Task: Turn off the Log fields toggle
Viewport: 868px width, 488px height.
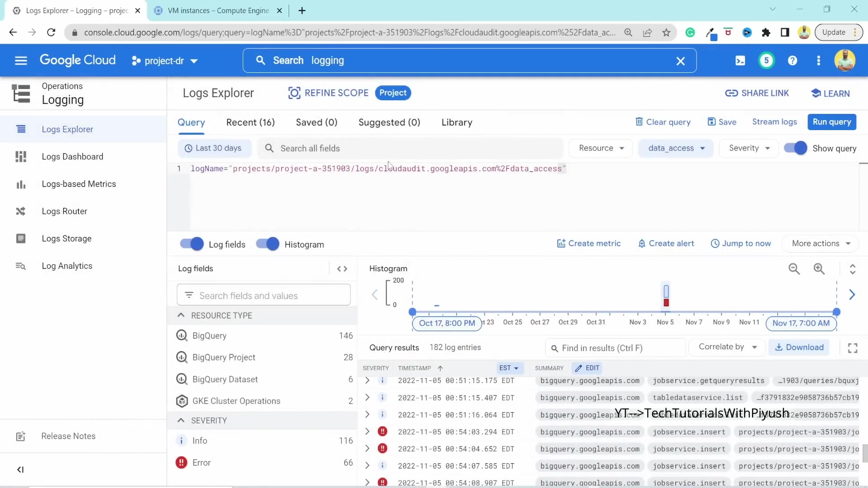Action: click(x=192, y=244)
